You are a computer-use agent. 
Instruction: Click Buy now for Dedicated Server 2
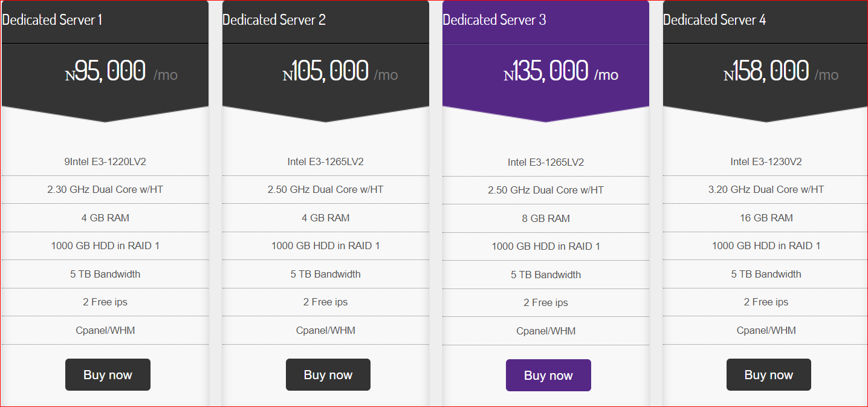328,375
